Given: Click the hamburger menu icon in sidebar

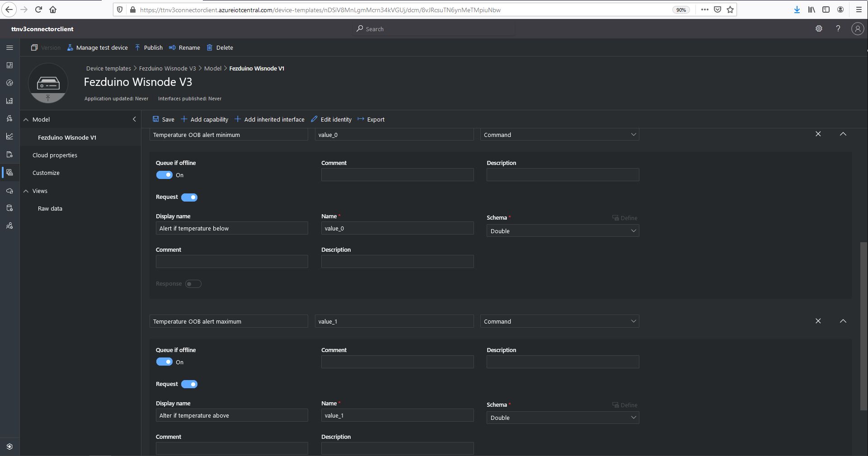Looking at the screenshot, I should (9, 47).
